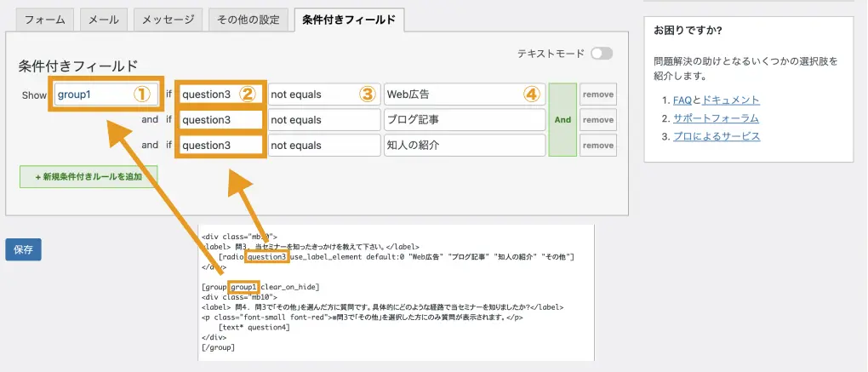Click the 条件付きフィールド tab

(348, 20)
